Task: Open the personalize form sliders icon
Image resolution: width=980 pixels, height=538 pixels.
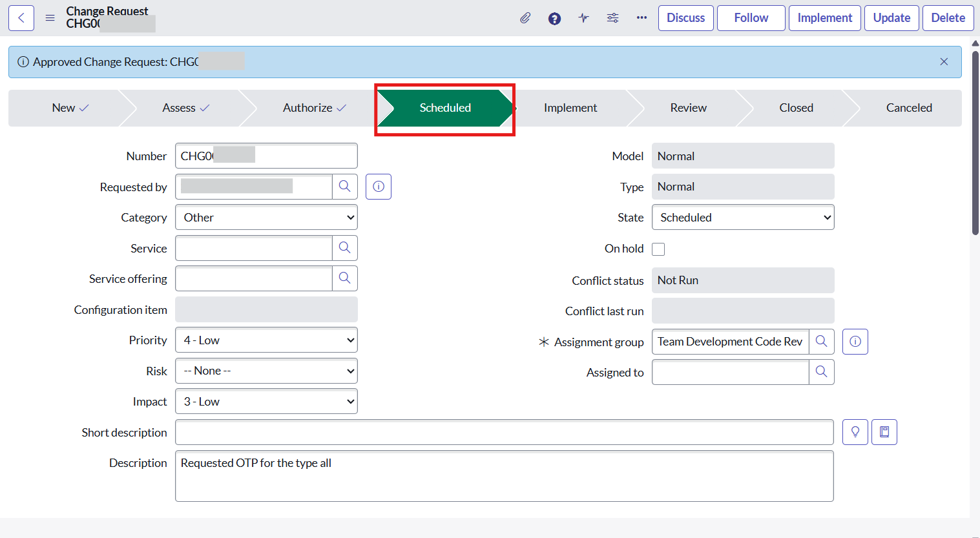Action: coord(612,18)
